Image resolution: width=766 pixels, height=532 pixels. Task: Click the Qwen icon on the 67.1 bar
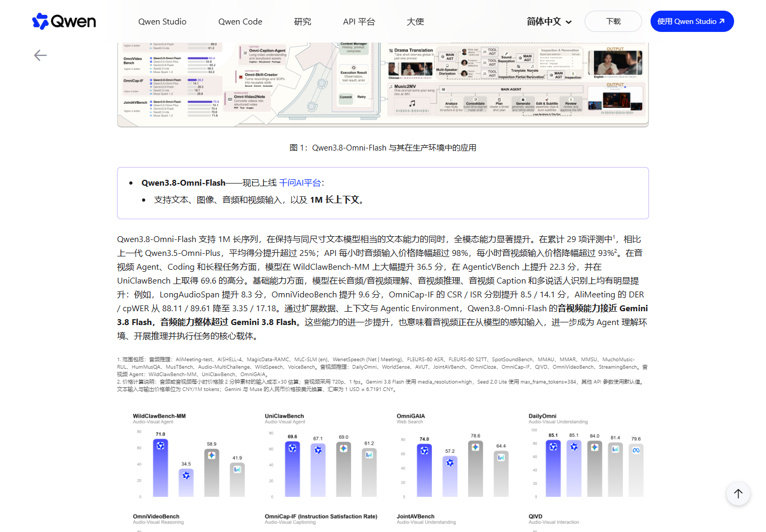318,450
